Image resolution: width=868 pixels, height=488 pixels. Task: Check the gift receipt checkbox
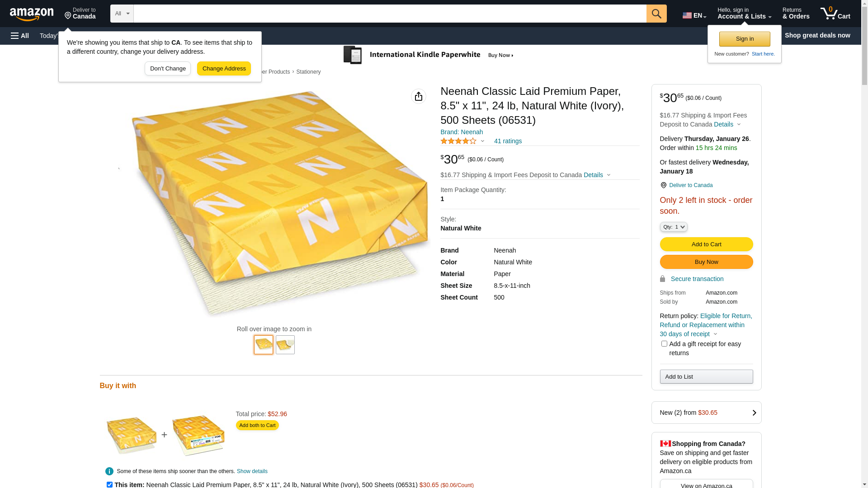tap(664, 344)
